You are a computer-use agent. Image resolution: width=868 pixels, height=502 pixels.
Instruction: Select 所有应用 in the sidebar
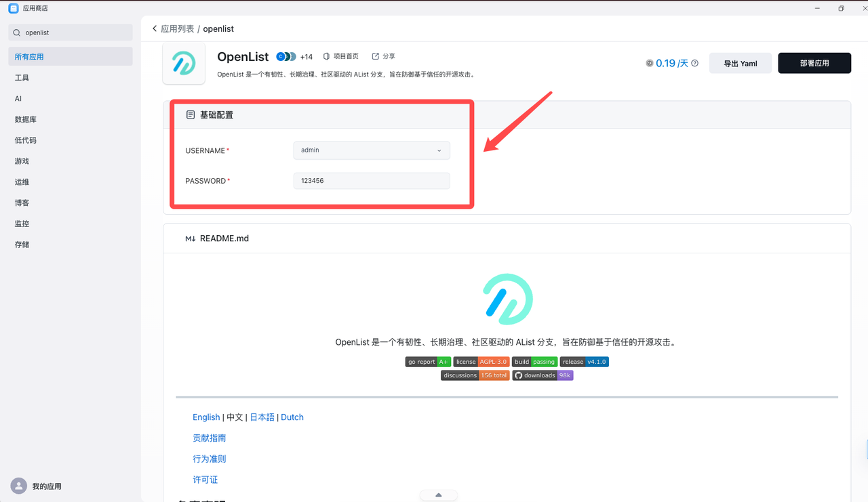click(x=31, y=56)
